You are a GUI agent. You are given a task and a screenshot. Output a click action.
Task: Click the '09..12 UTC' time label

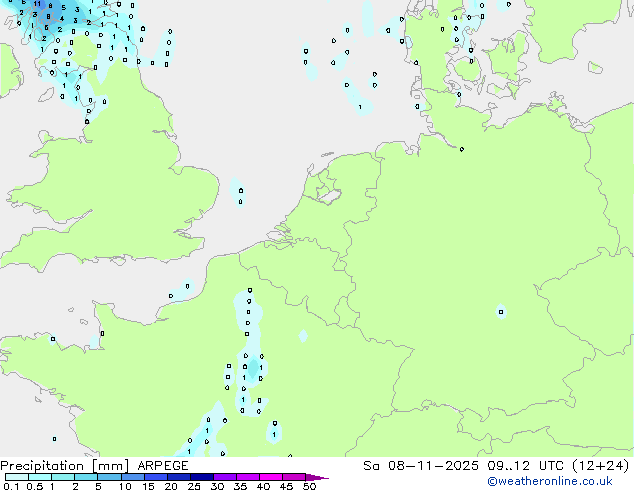pyautogui.click(x=526, y=466)
